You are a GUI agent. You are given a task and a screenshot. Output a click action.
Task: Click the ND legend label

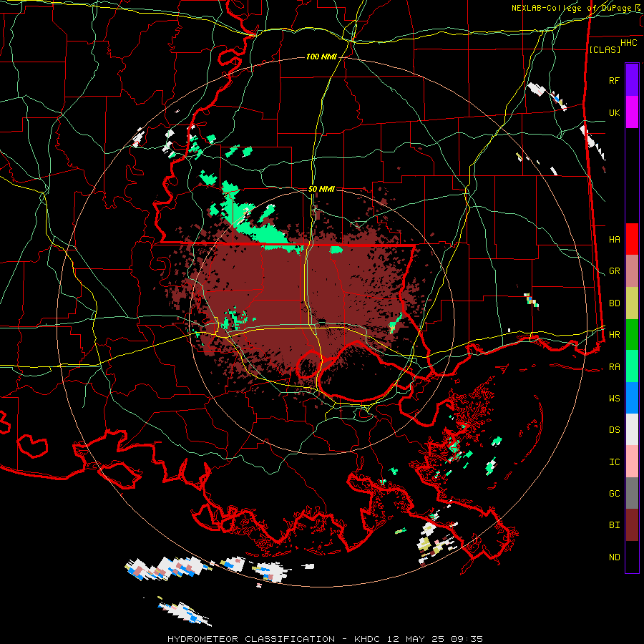614,557
